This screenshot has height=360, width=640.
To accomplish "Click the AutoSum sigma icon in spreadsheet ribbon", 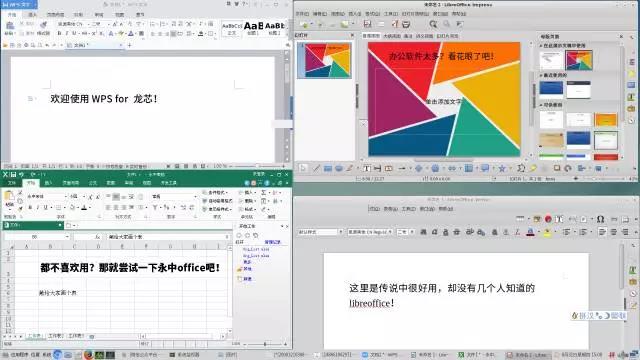I will pyautogui.click(x=264, y=192).
